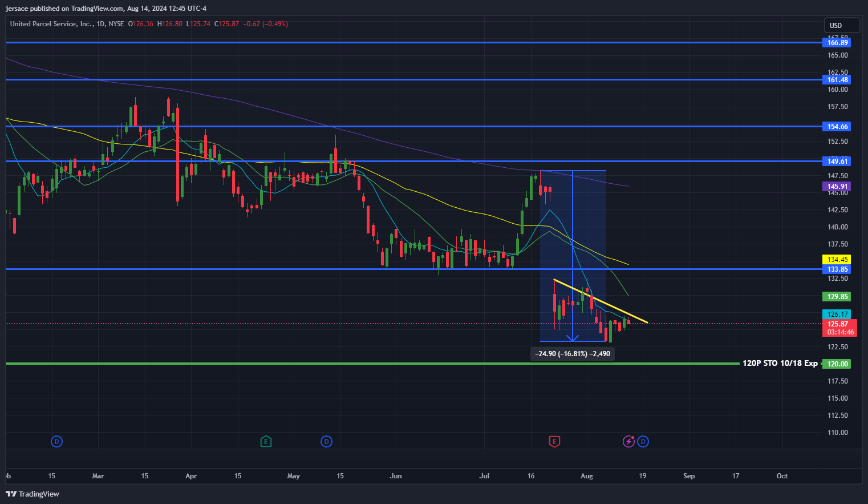Click the high value H126.80
This screenshot has height=504, width=868.
[x=170, y=24]
